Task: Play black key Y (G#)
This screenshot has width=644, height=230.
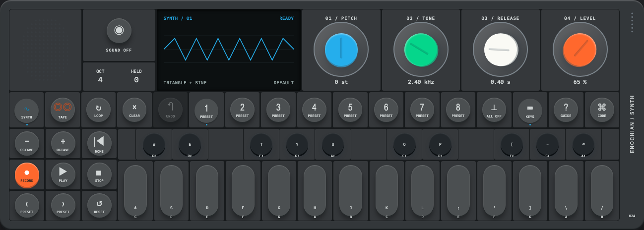Action: point(297,144)
